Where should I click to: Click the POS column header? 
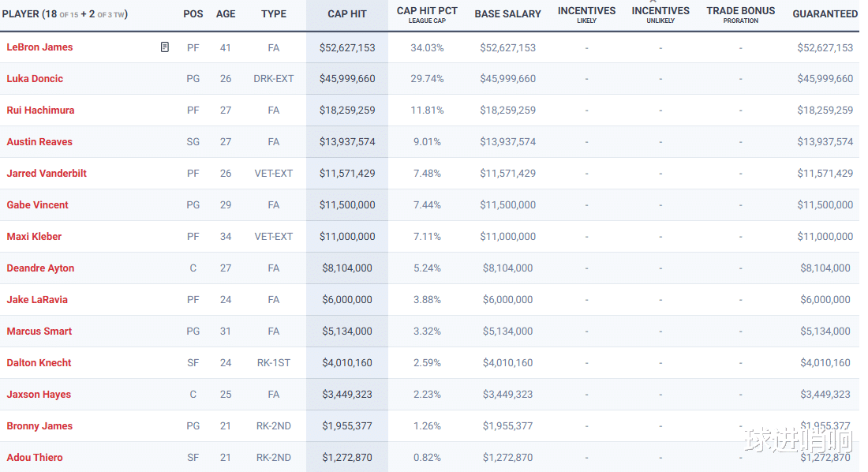tap(193, 14)
